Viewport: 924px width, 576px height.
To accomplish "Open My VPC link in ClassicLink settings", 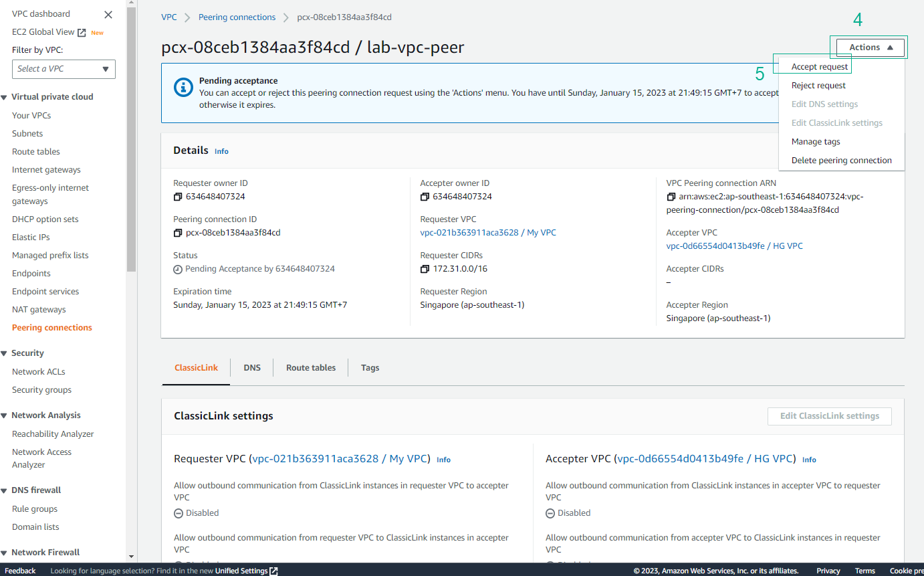I will point(339,459).
